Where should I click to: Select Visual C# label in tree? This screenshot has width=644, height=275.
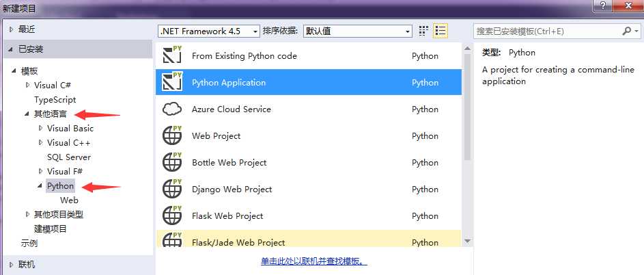(53, 86)
